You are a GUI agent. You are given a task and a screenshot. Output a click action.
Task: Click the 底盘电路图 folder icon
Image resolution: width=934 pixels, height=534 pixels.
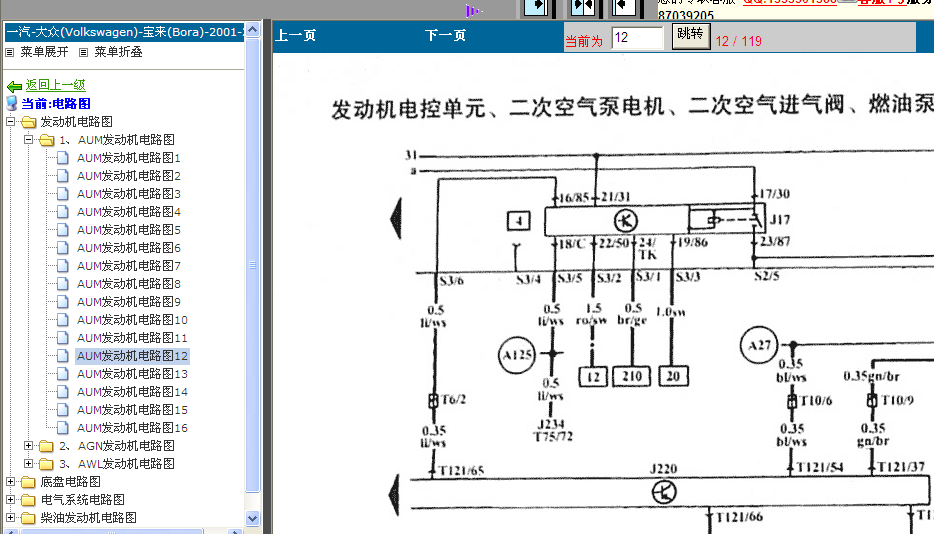click(29, 482)
